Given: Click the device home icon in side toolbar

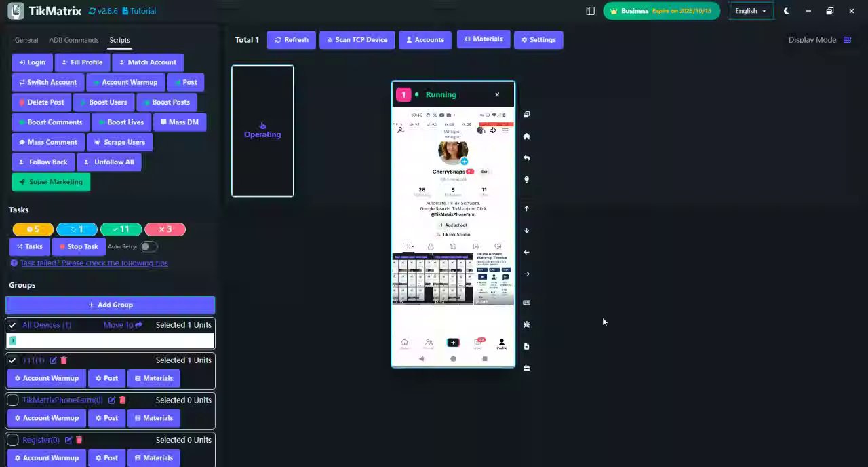Looking at the screenshot, I should coord(526,136).
